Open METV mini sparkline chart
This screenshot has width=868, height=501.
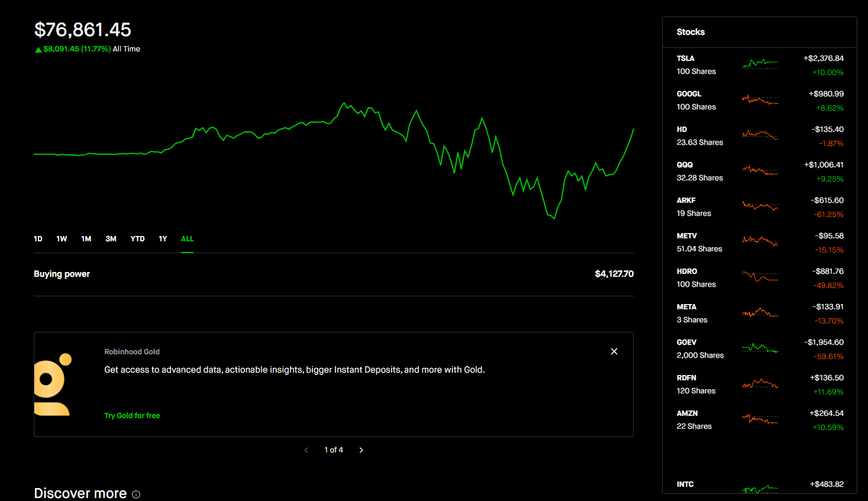pos(760,241)
